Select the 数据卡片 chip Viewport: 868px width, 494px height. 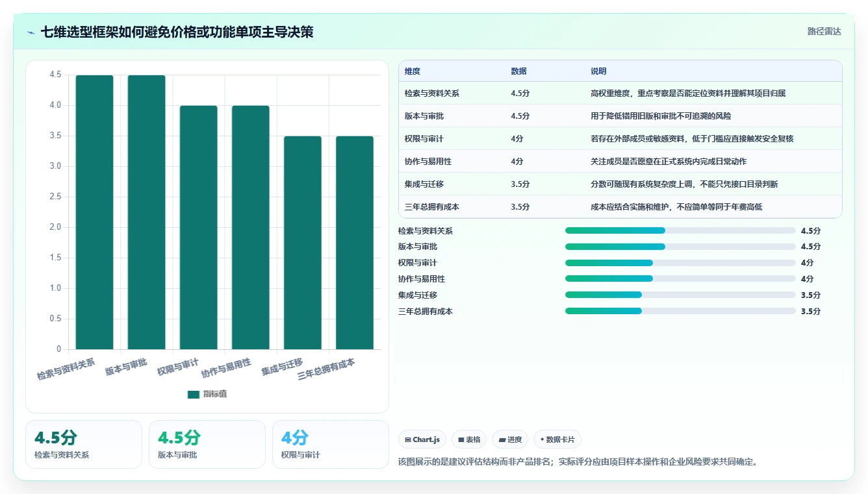click(x=557, y=439)
